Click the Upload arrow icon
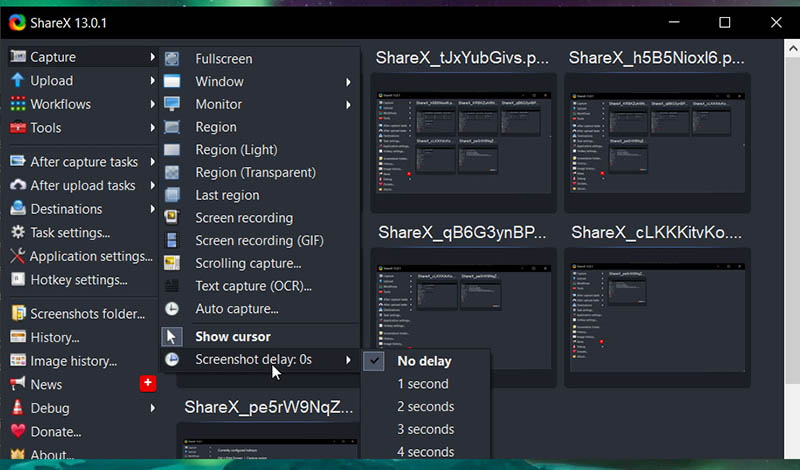The width and height of the screenshot is (800, 470). coord(17,80)
